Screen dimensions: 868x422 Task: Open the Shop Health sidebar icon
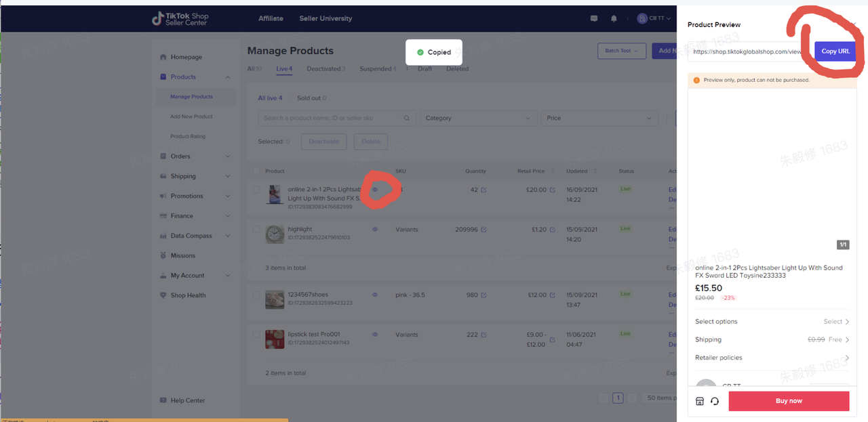point(162,295)
